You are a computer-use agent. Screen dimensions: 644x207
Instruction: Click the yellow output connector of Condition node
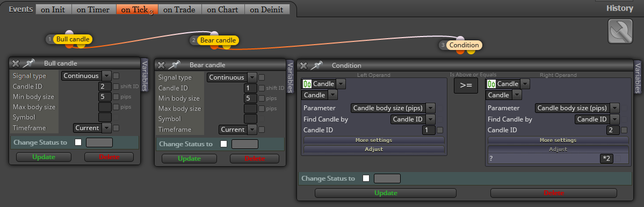click(x=471, y=52)
